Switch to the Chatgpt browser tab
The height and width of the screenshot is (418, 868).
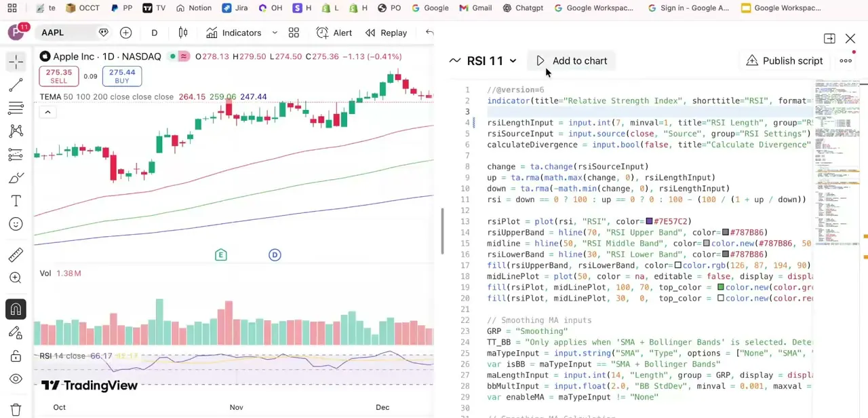(523, 8)
